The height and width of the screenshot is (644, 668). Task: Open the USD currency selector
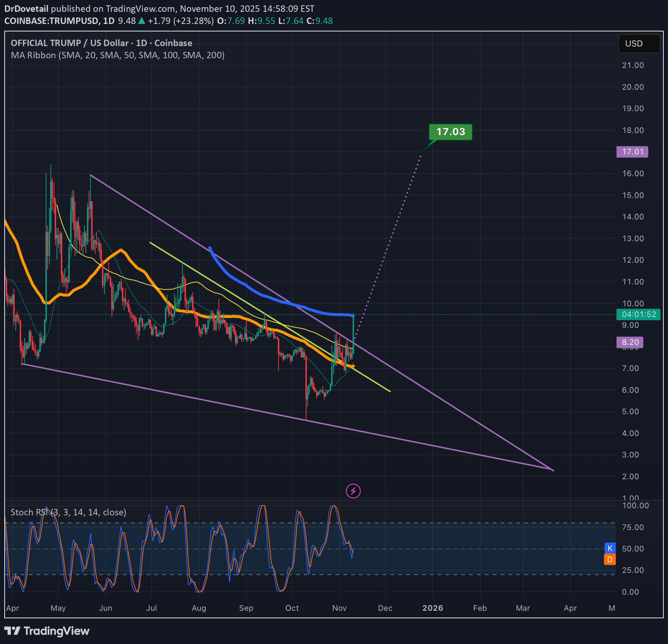[x=639, y=44]
